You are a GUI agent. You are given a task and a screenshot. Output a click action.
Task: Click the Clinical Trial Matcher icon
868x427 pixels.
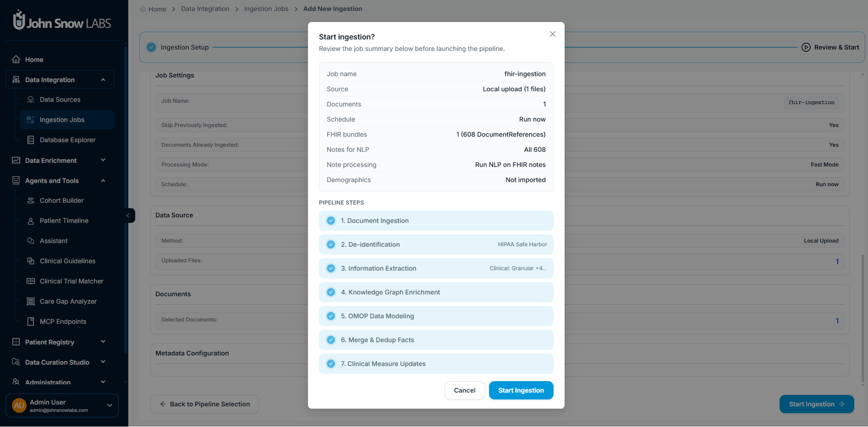[31, 281]
